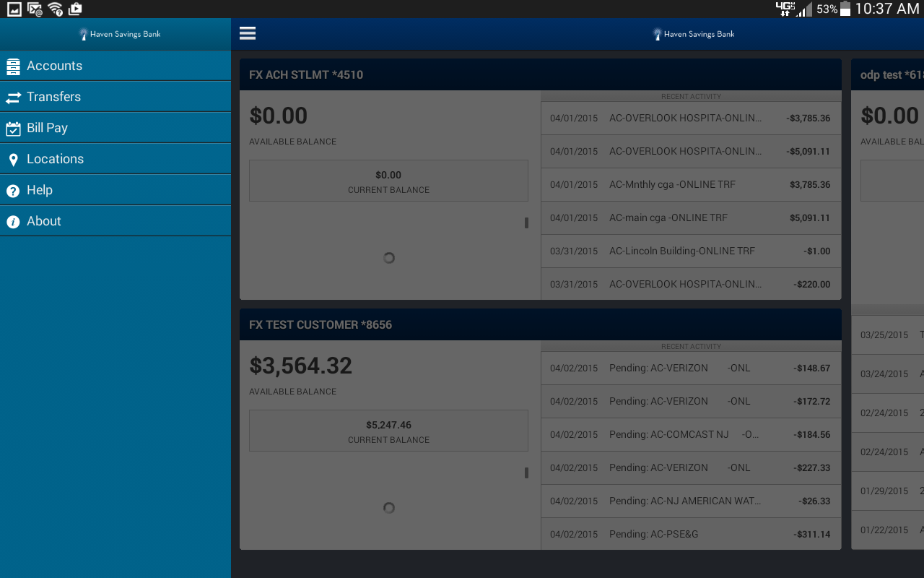
Task: Select pending NJ American Water -$26.33 transaction
Action: 691,501
